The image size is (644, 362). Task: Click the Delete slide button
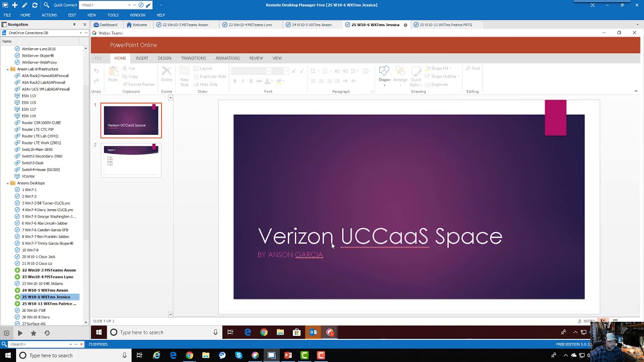click(167, 74)
